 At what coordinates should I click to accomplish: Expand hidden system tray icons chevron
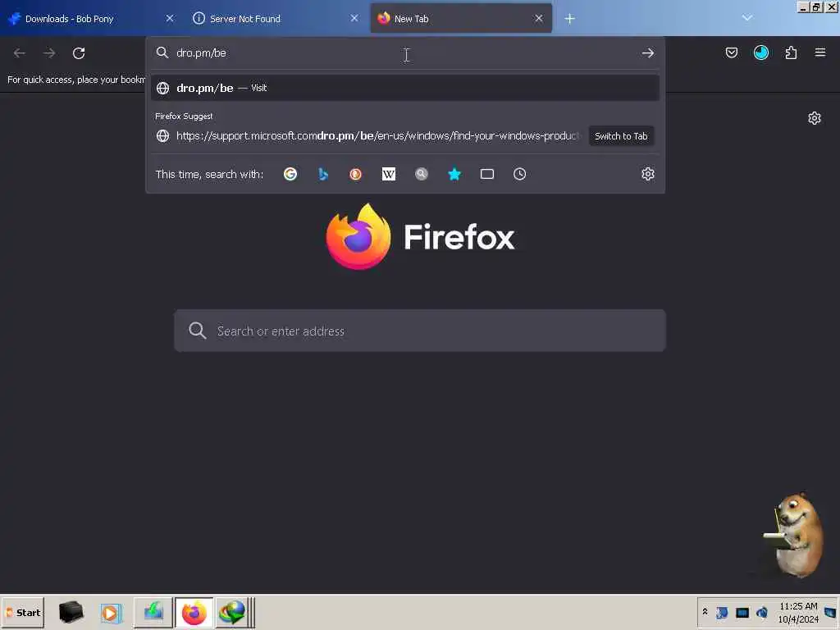705,611
